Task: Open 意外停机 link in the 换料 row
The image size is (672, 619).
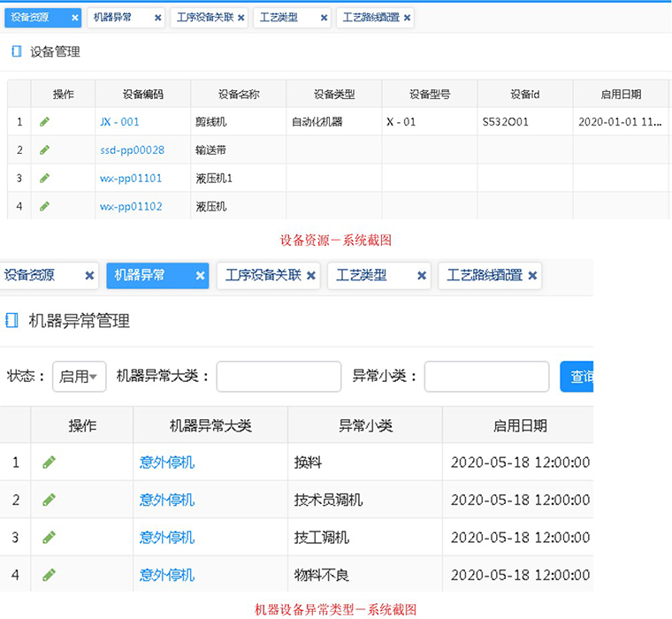Action: pos(167,462)
